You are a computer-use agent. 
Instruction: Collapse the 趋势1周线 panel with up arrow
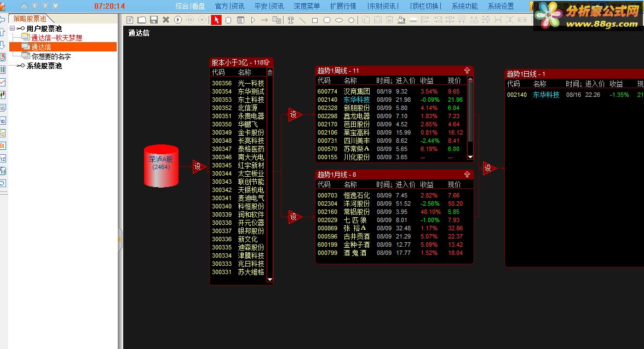[467, 71]
